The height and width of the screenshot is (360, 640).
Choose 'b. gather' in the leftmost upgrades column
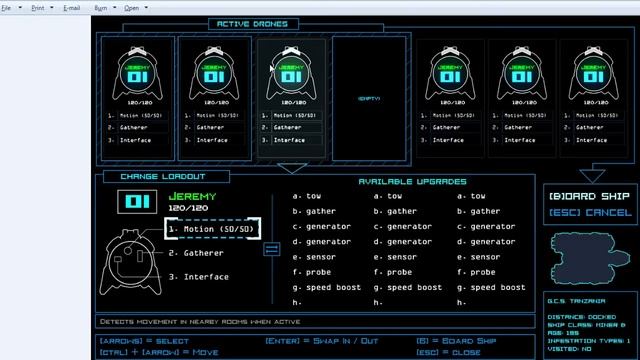click(314, 211)
